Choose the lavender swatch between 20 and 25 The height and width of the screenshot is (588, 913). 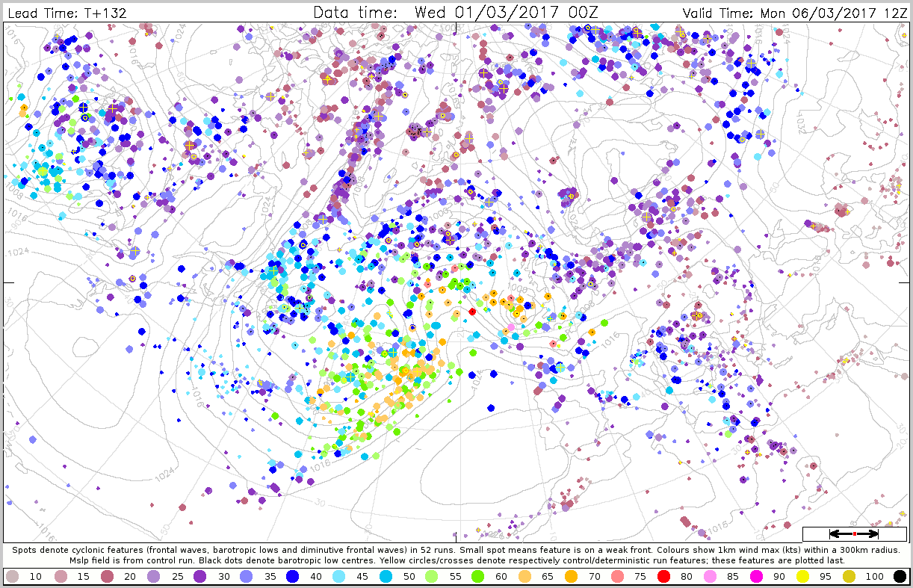[154, 576]
